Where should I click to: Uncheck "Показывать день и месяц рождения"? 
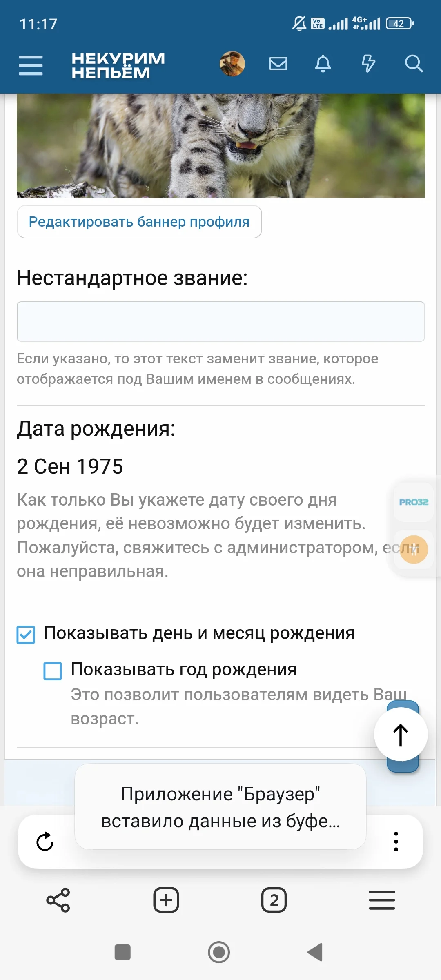[26, 635]
